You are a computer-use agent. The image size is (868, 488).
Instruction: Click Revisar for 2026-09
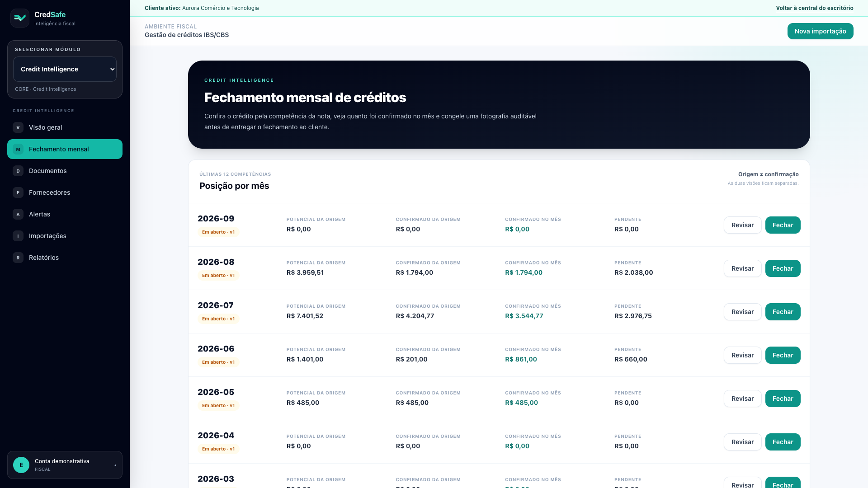coord(742,225)
